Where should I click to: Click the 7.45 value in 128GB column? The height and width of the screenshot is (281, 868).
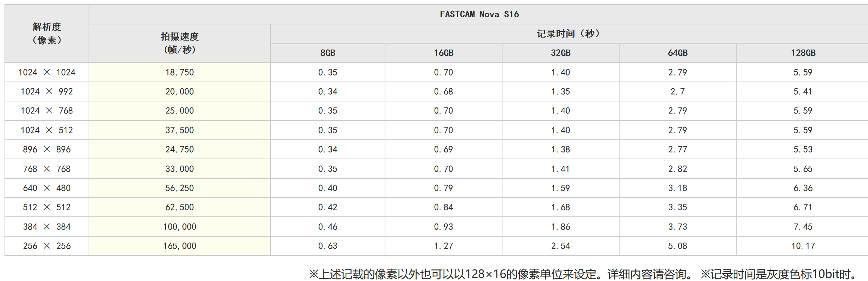point(803,227)
